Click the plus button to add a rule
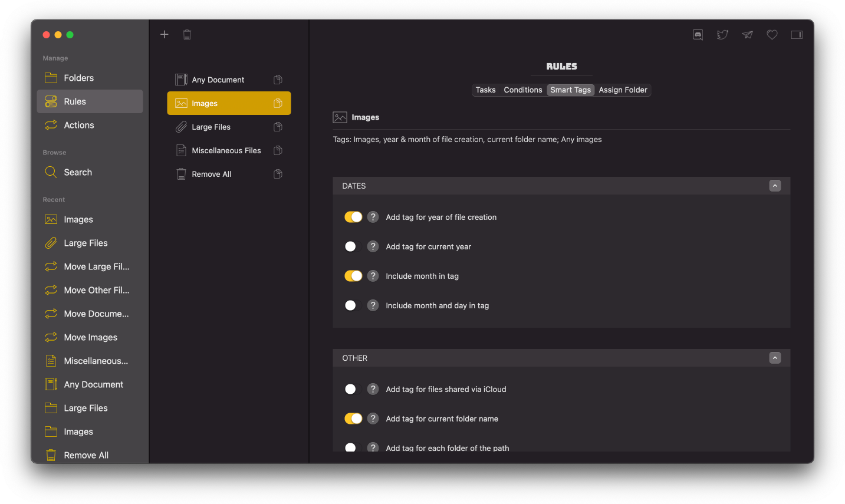Viewport: 845px width, 504px height. tap(164, 34)
